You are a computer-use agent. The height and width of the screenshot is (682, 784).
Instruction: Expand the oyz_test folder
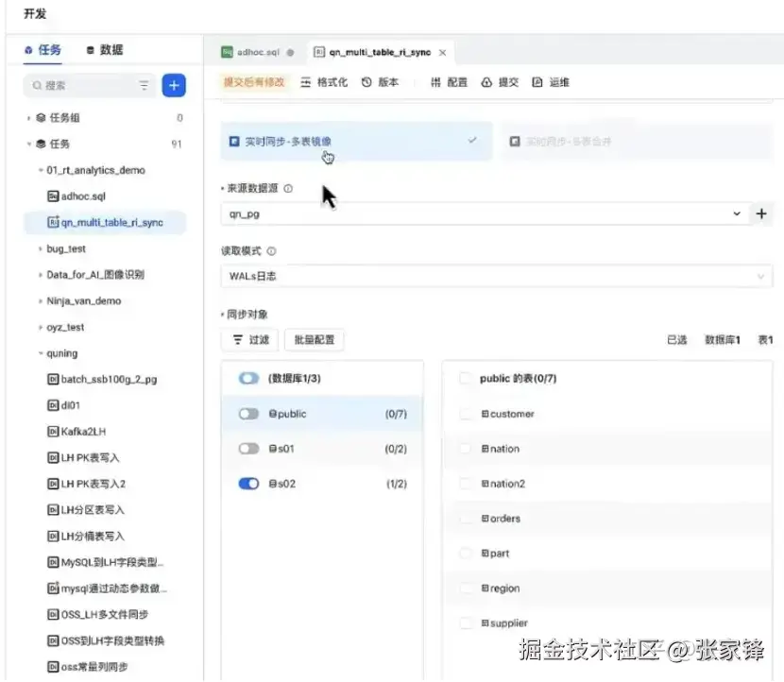[41, 328]
